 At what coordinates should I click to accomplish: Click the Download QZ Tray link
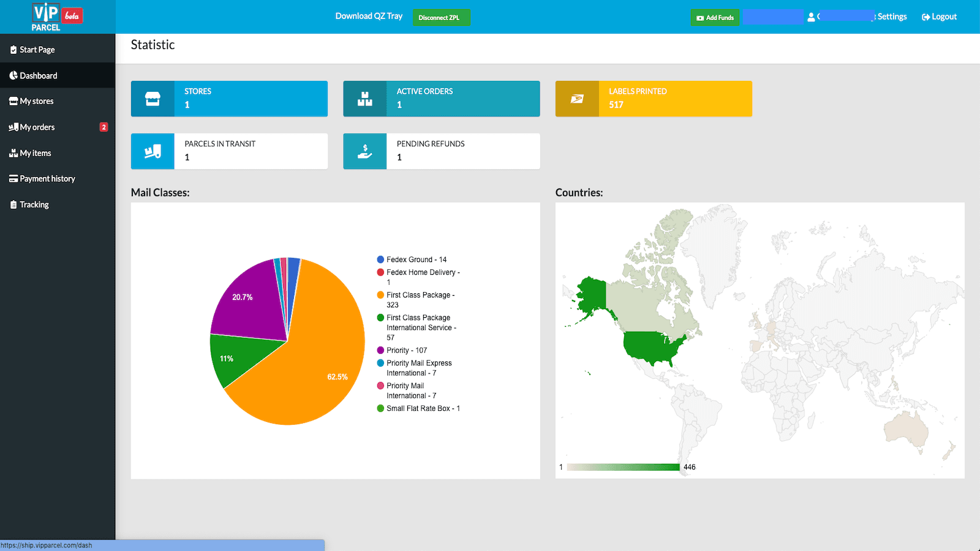pyautogui.click(x=369, y=17)
